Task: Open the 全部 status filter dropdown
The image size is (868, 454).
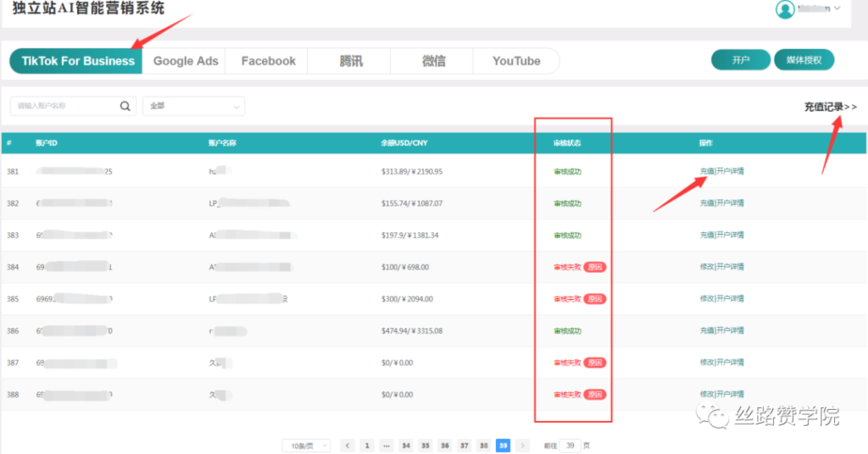Action: (x=194, y=106)
